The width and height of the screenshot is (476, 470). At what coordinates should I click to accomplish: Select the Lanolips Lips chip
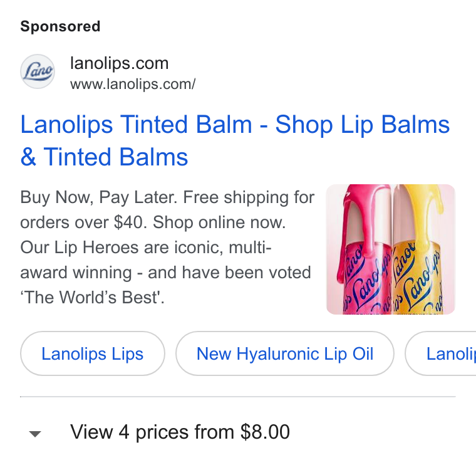click(x=93, y=353)
